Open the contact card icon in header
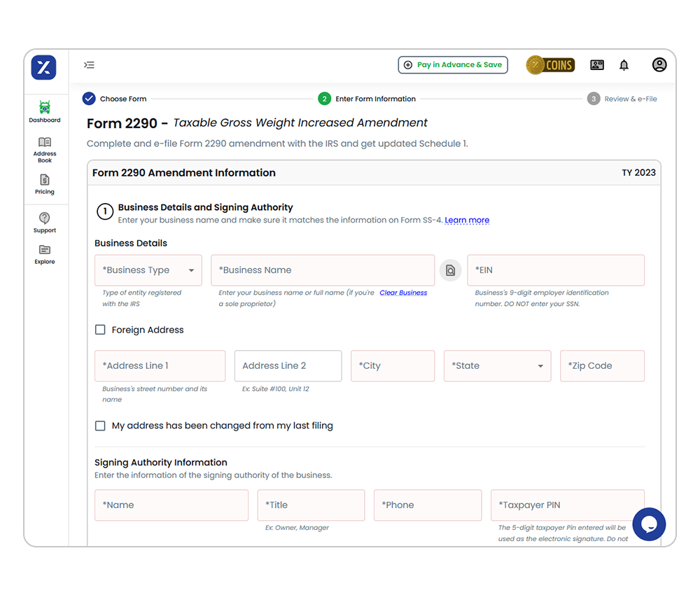 [x=597, y=65]
